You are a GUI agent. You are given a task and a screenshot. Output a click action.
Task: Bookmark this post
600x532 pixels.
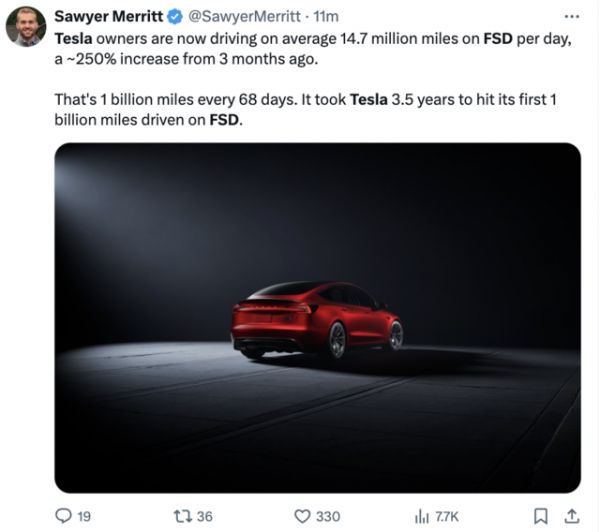pyautogui.click(x=540, y=516)
